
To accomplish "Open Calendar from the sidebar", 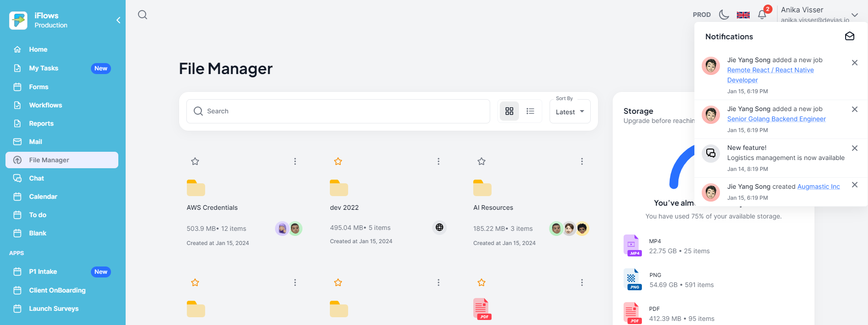I will click(x=43, y=197).
